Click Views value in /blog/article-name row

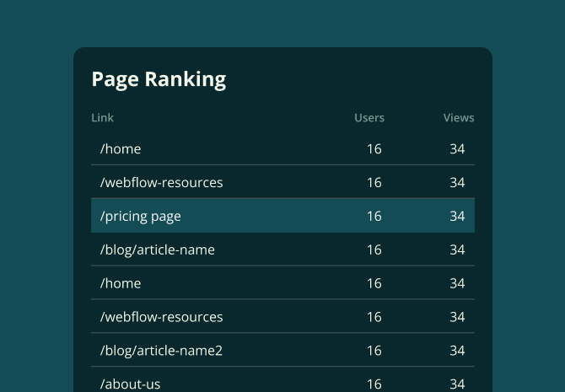click(x=457, y=250)
